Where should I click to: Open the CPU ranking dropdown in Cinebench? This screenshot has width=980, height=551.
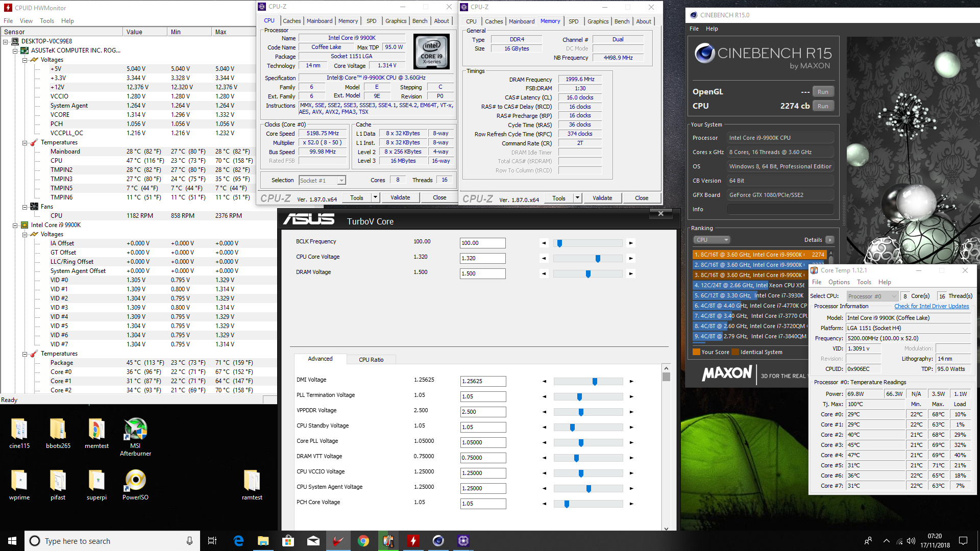(x=712, y=240)
